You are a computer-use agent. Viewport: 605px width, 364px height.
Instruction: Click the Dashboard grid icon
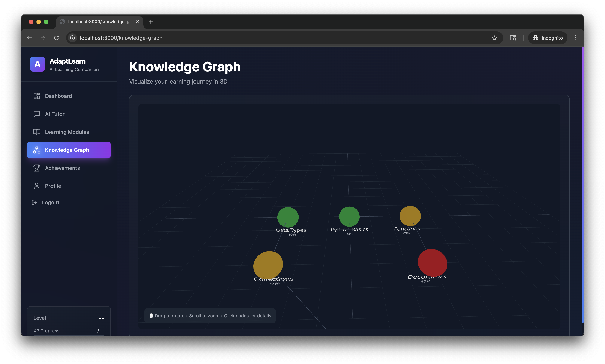(37, 96)
